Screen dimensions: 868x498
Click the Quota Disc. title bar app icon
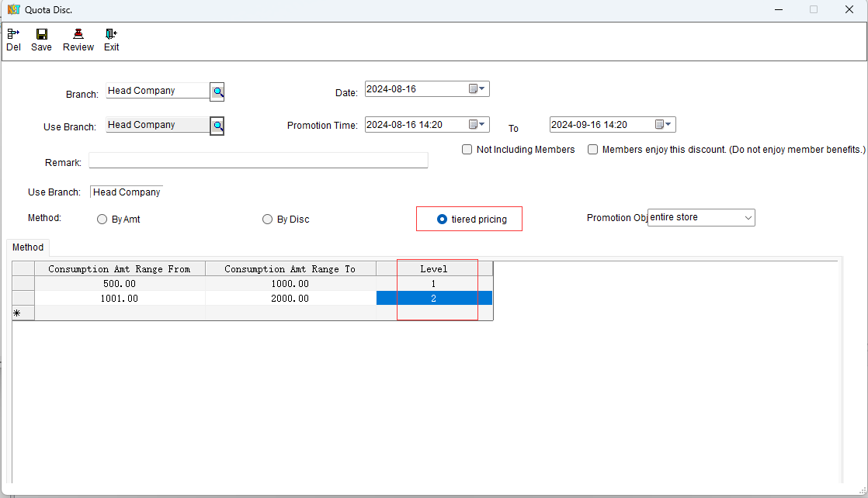tap(12, 10)
